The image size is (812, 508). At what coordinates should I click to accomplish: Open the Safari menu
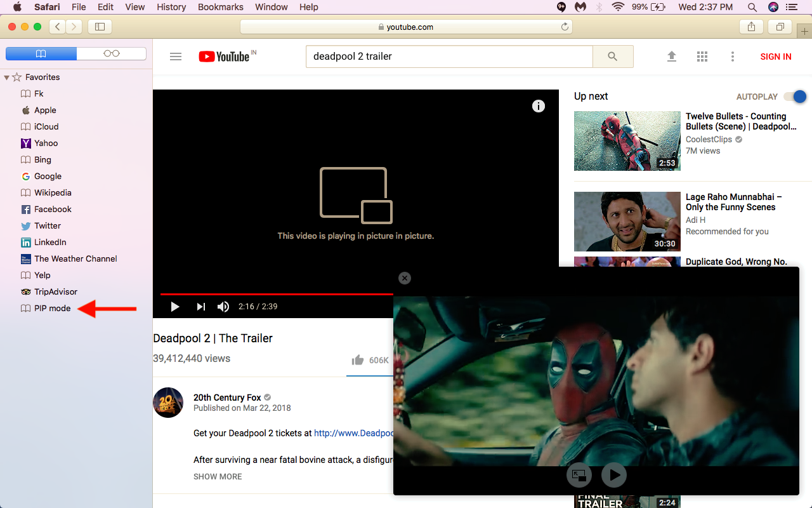(x=47, y=7)
